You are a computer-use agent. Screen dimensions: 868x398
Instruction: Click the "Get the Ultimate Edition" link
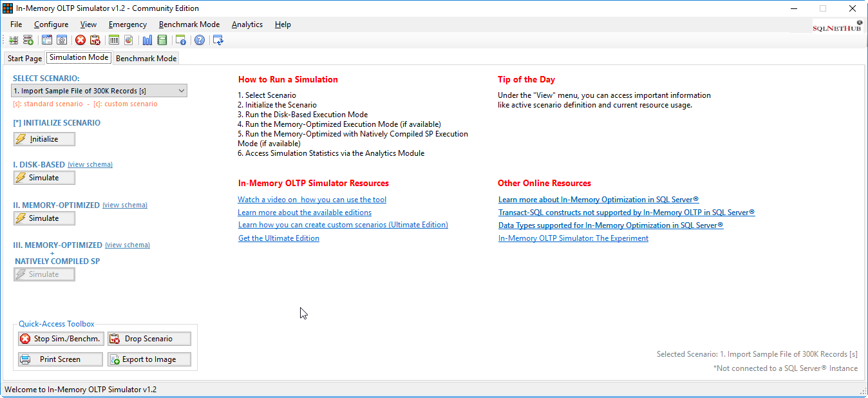(x=279, y=238)
